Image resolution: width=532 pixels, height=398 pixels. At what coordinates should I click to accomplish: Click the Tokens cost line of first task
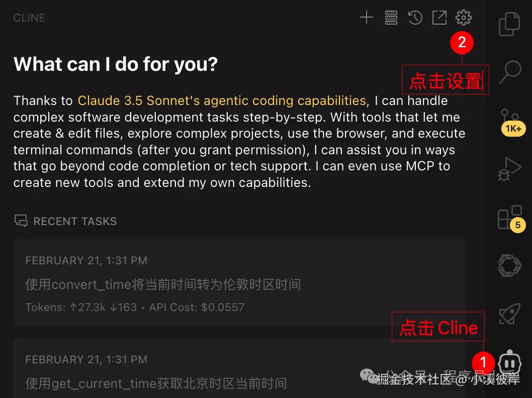[135, 308]
